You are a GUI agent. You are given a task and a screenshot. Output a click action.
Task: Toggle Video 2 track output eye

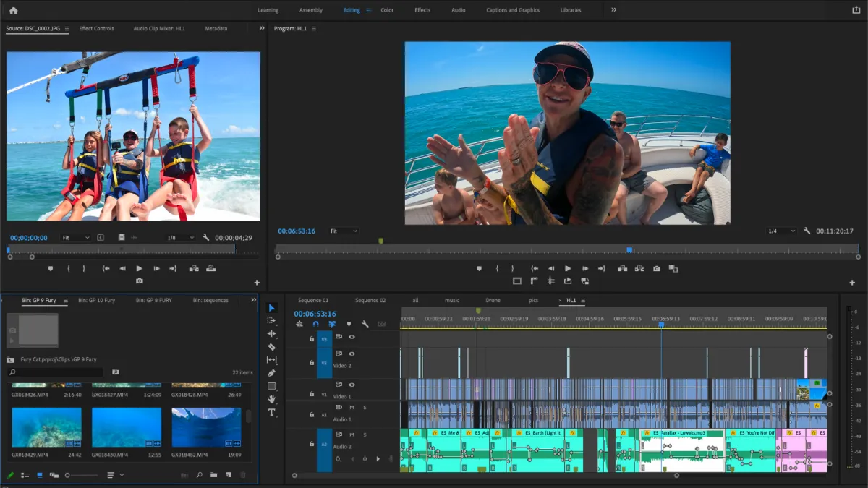352,354
